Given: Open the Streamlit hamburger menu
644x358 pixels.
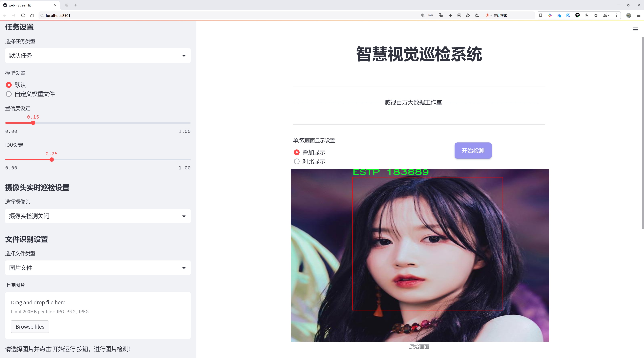Looking at the screenshot, I should point(635,30).
